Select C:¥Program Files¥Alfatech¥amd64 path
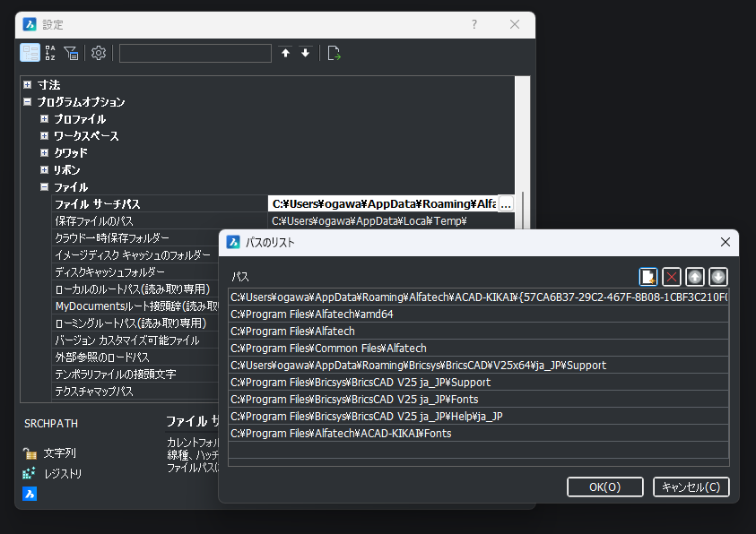 point(478,314)
